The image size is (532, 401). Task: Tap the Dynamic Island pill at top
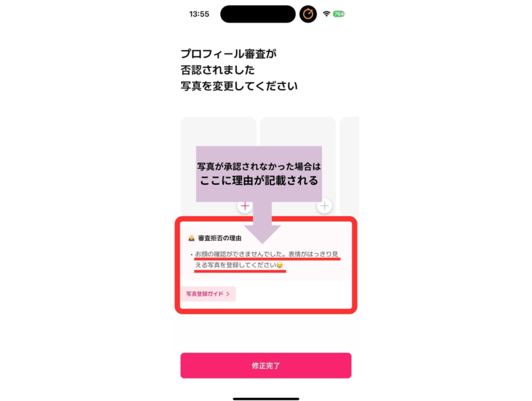(258, 14)
